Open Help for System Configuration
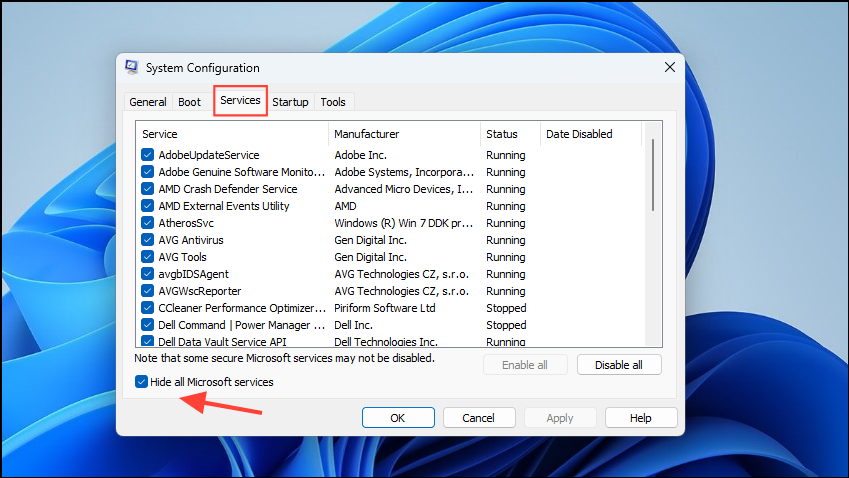Image resolution: width=849 pixels, height=478 pixels. 641,418
